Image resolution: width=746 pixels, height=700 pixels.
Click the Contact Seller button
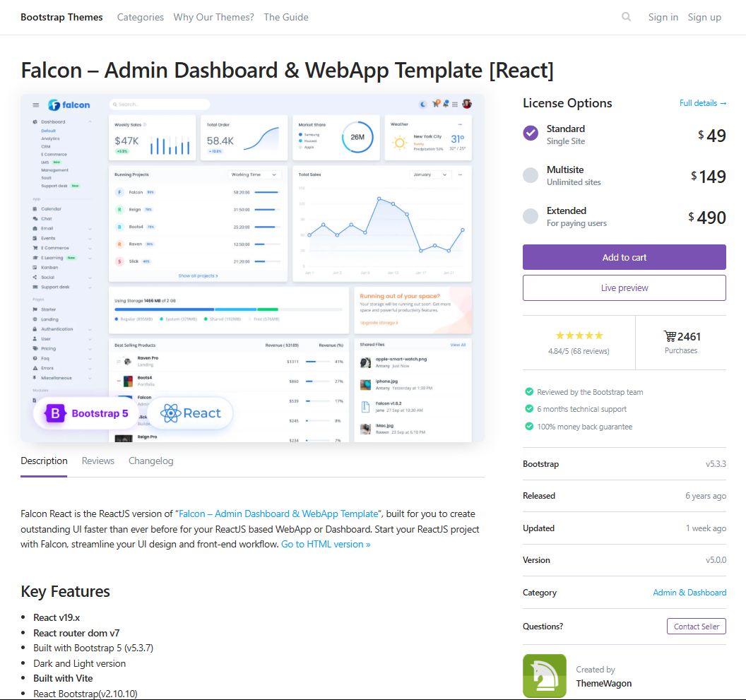pyautogui.click(x=697, y=627)
